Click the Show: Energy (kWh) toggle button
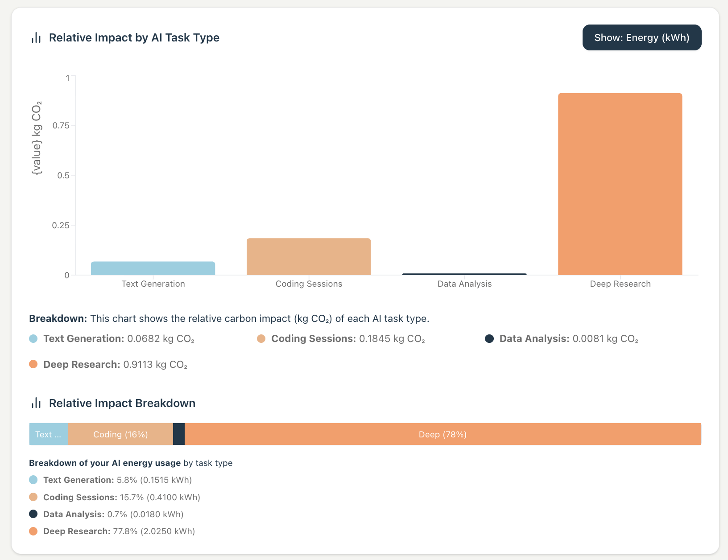This screenshot has width=728, height=560. coord(641,37)
